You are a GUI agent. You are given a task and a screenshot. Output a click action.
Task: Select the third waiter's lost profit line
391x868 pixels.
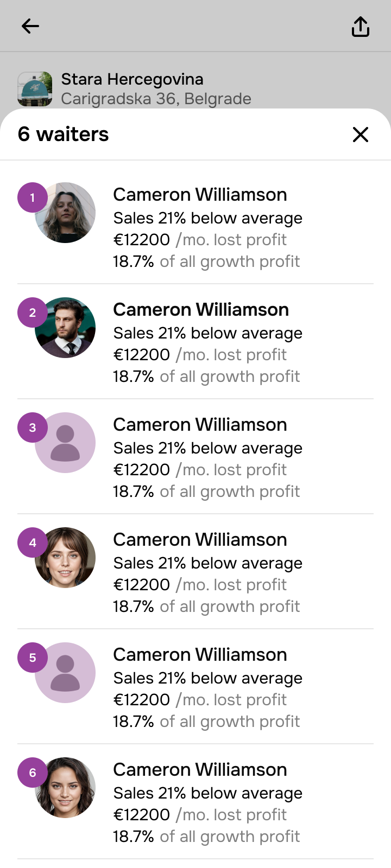pos(200,470)
